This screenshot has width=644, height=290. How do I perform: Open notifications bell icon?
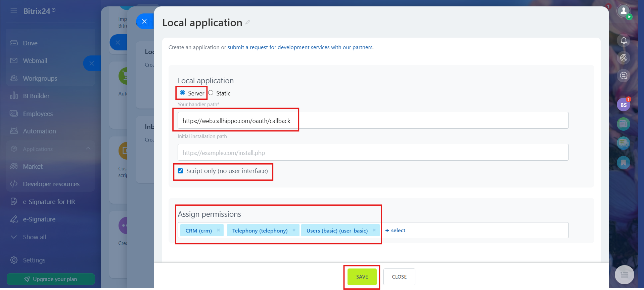coord(624,41)
